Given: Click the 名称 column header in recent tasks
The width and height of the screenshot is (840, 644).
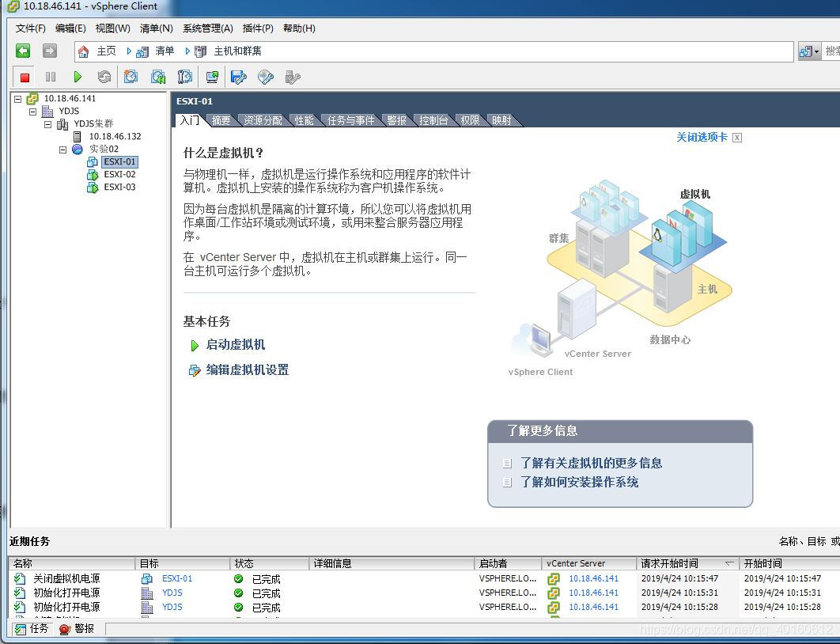Looking at the screenshot, I should (72, 563).
